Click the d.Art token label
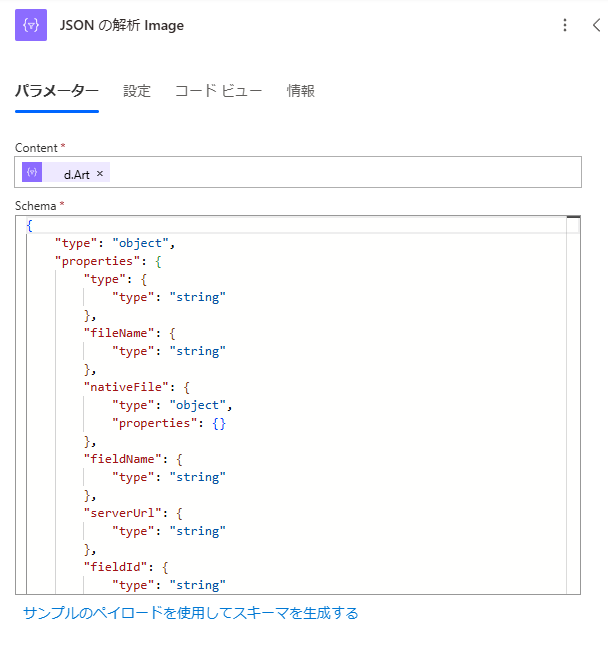608x647 pixels. click(77, 175)
